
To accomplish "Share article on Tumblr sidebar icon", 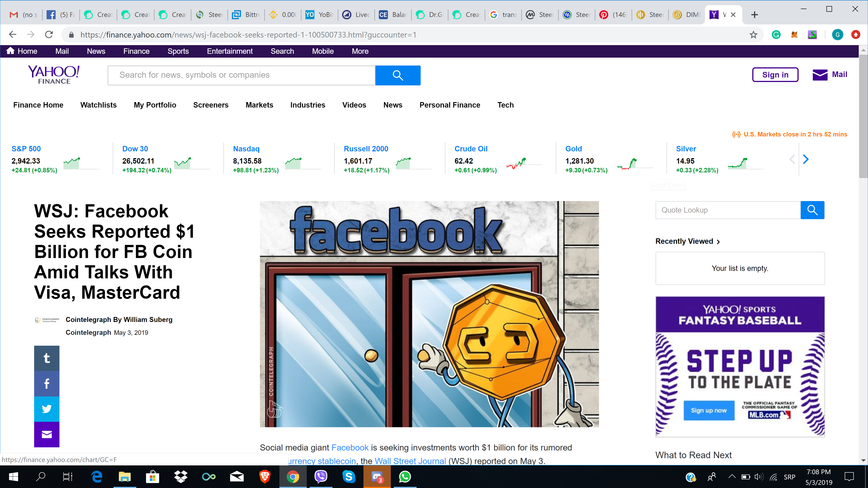I will pos(47,358).
